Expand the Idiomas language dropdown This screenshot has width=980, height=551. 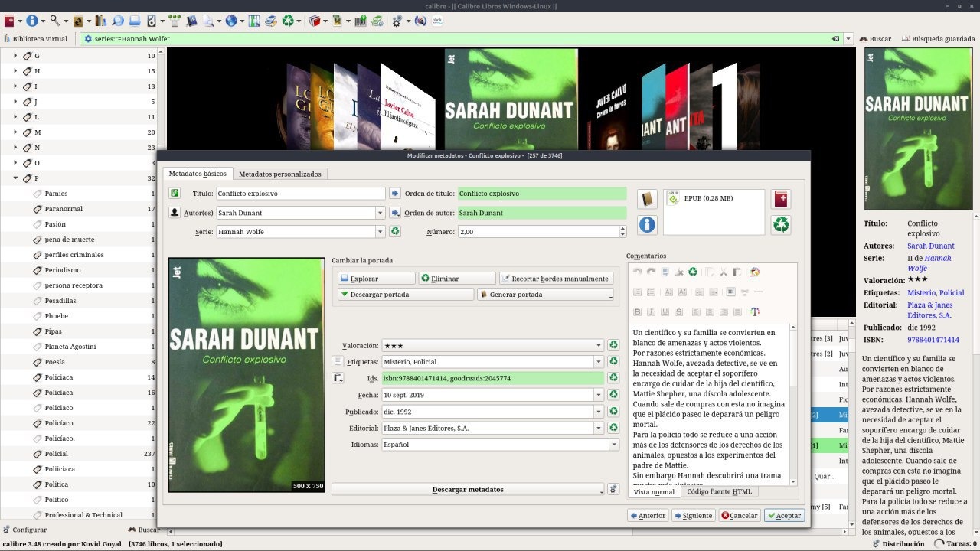[x=613, y=445]
